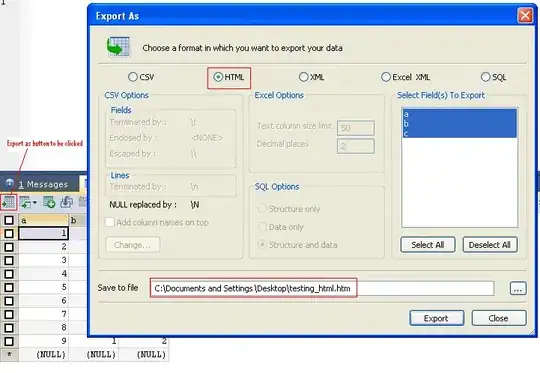This screenshot has width=540, height=373.
Task: Click the Deselect All button
Action: 490,245
